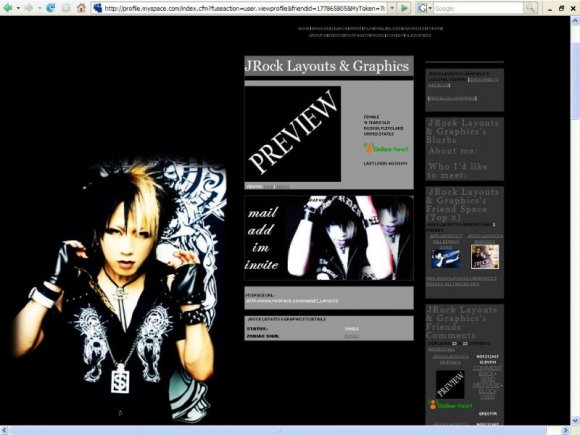Click the Send Message link in comments
580x435 pixels.
click(x=487, y=382)
